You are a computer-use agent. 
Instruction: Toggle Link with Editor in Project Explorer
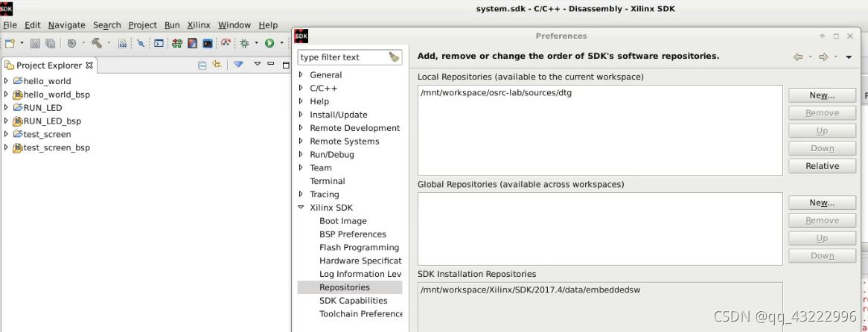click(x=217, y=65)
